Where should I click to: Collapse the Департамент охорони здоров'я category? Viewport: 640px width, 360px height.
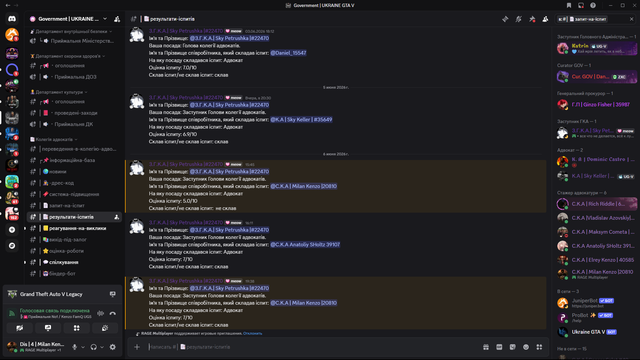click(x=67, y=56)
